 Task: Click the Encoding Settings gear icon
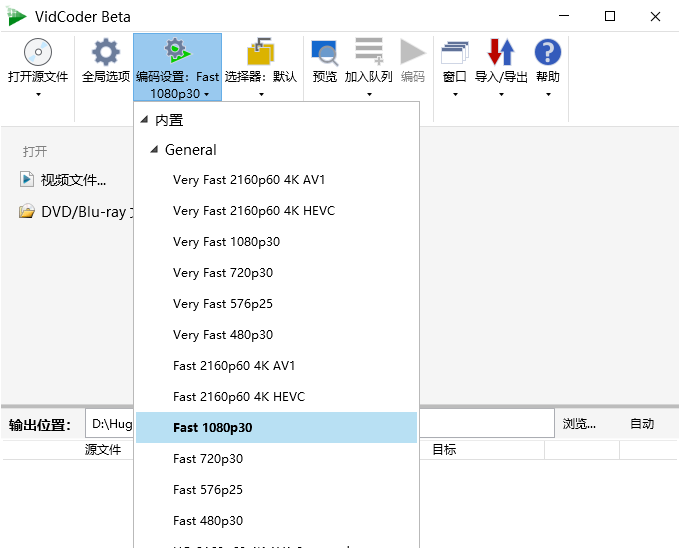(177, 51)
